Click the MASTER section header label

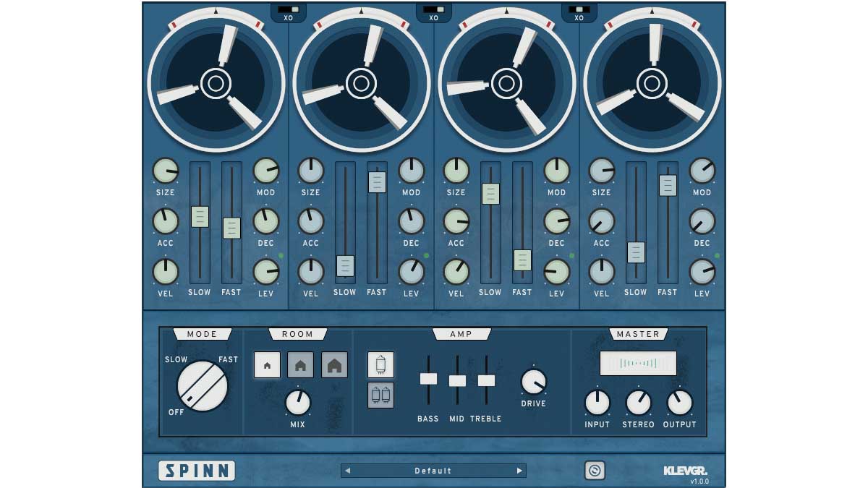point(639,334)
